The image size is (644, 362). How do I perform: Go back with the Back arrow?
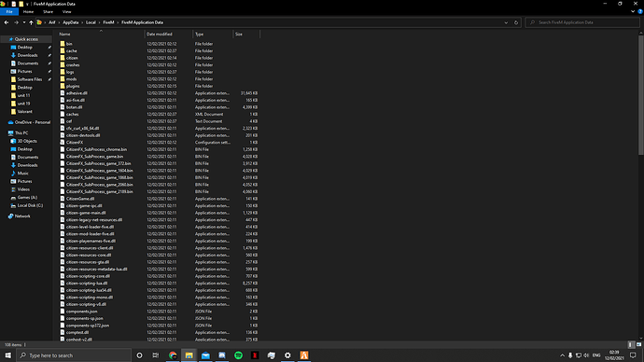click(x=7, y=22)
